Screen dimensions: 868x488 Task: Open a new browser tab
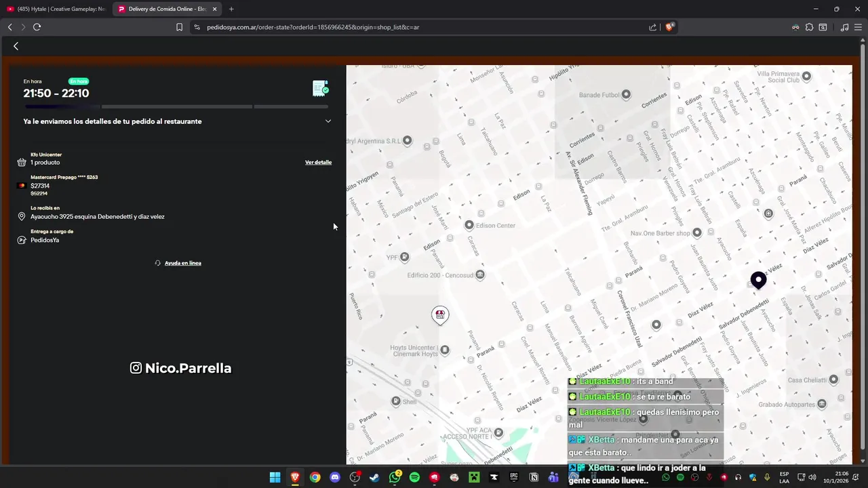coord(231,9)
